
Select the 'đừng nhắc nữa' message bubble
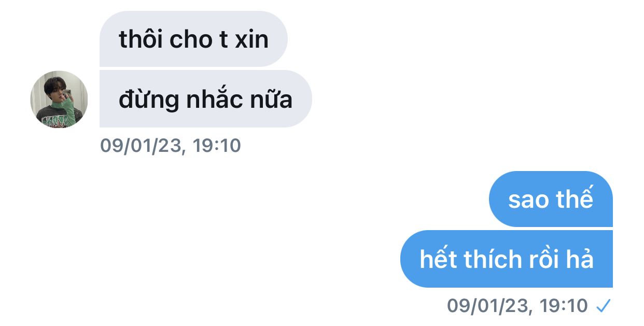[x=205, y=99]
